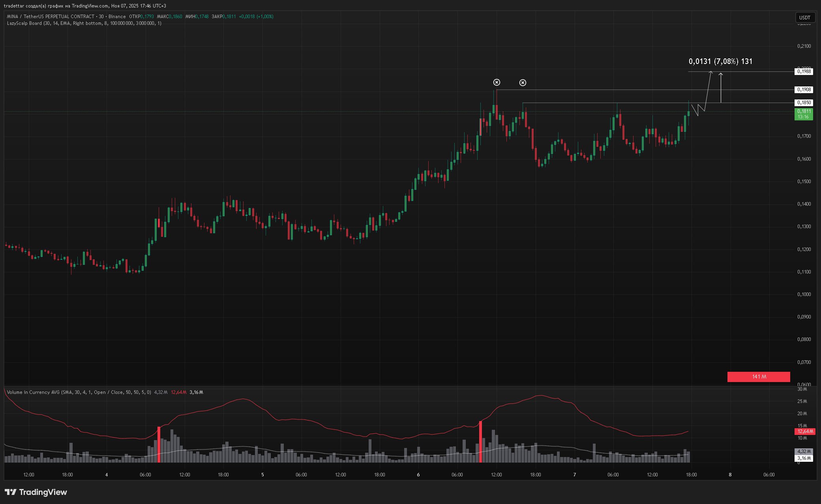This screenshot has width=821, height=504.
Task: Click the upward arrow to 0,1988
Action: (721, 87)
